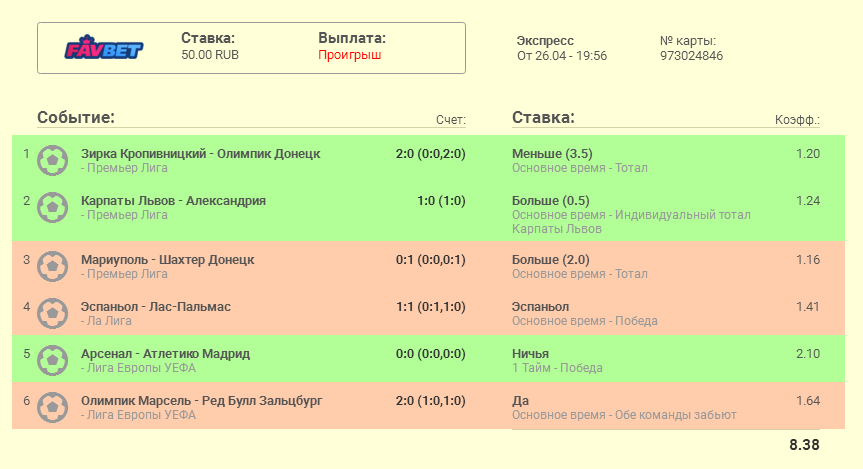Click coefficient 2.10
This screenshot has height=469, width=863.
[x=808, y=354]
